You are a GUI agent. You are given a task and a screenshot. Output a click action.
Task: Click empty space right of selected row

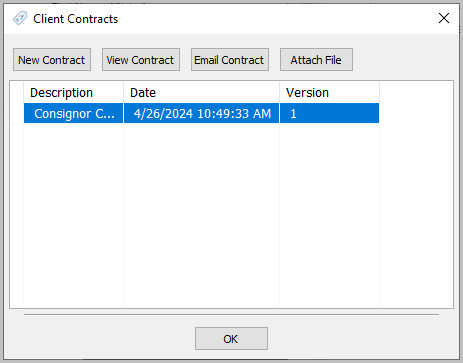(x=416, y=113)
